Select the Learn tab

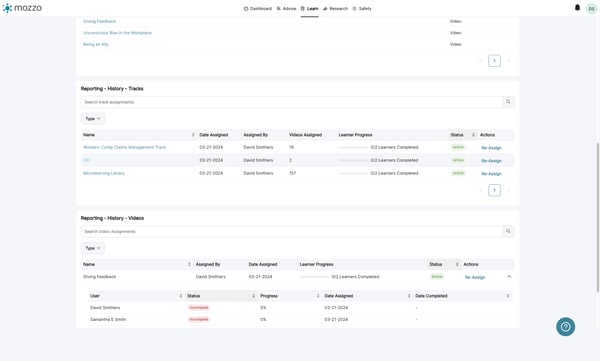[310, 8]
